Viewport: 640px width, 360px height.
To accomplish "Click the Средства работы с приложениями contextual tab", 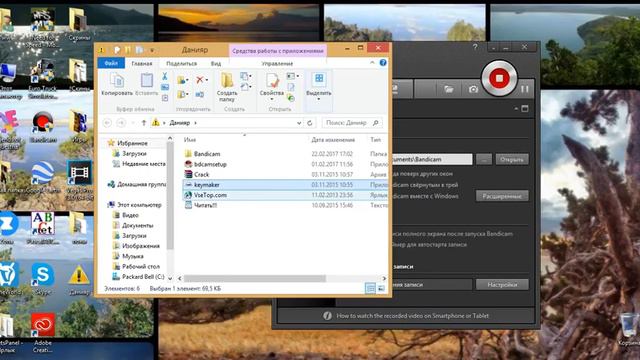I will point(278,51).
